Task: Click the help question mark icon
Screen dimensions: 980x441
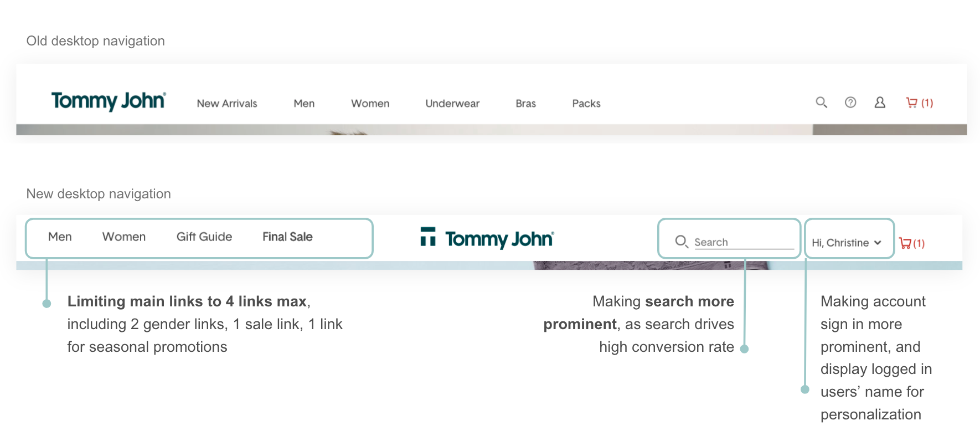Action: coord(850,102)
